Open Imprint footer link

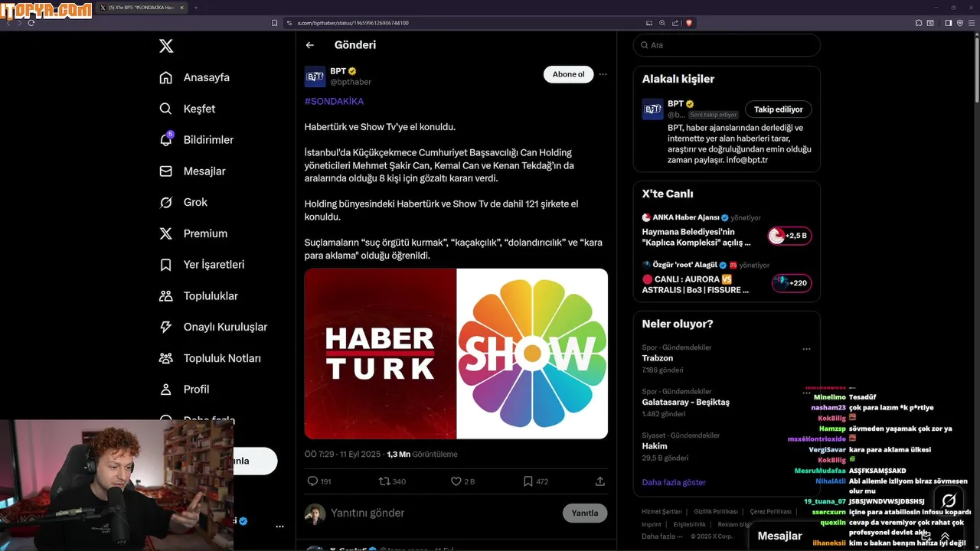tap(652, 524)
